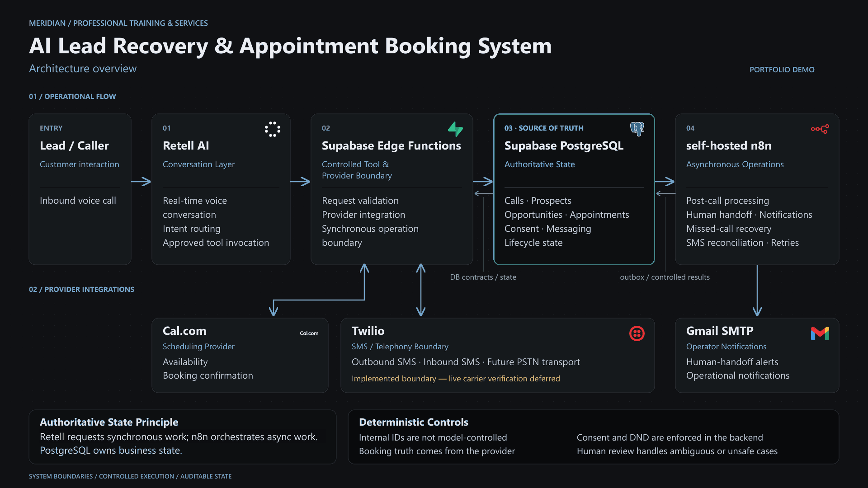
Task: Click the Supabase Edge Functions title
Action: click(391, 145)
